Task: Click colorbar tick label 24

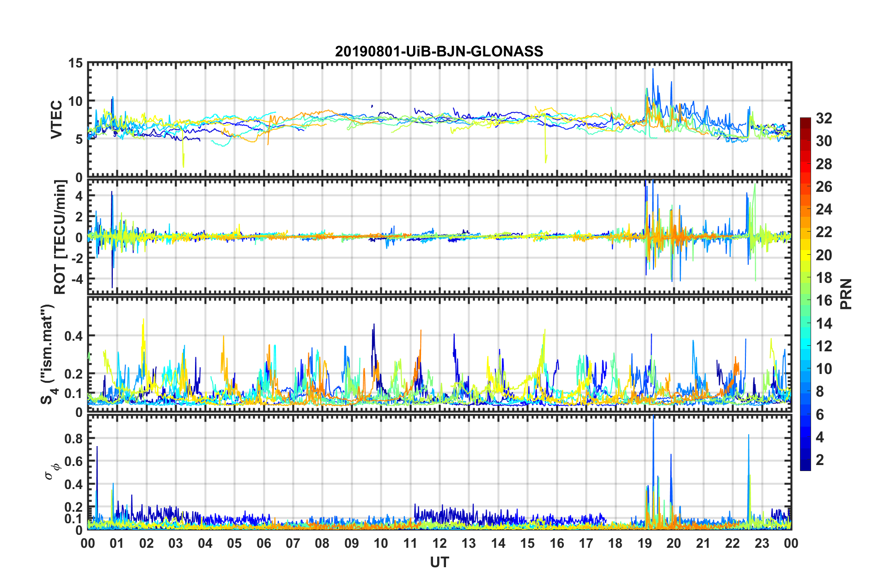Action: pyautogui.click(x=824, y=209)
